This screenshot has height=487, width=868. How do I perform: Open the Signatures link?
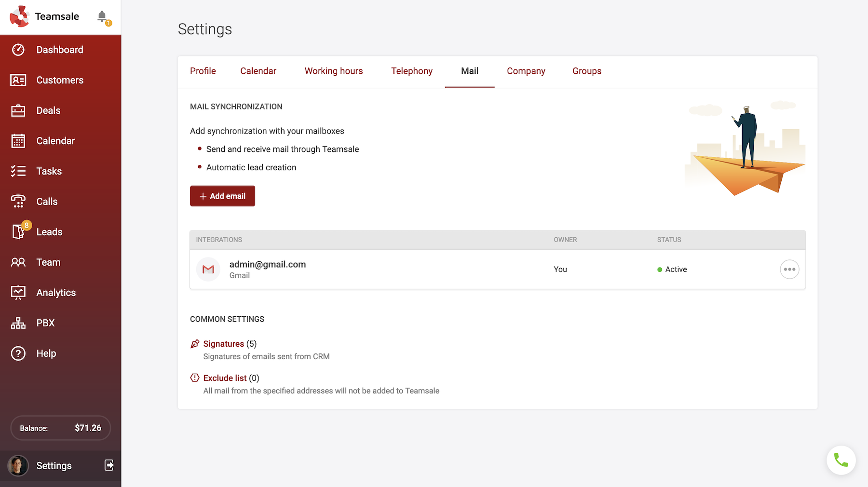click(223, 344)
